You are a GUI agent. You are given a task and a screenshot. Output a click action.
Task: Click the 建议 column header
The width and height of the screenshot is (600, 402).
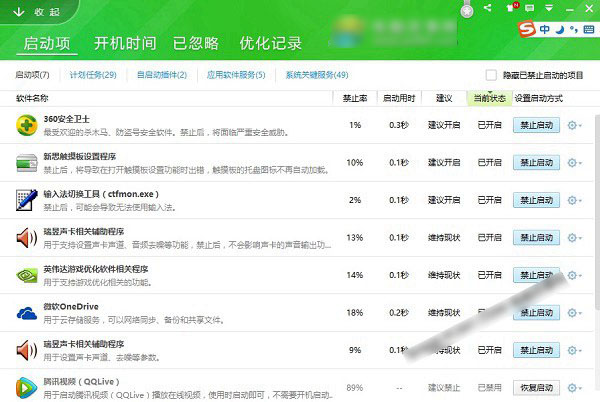(x=444, y=98)
